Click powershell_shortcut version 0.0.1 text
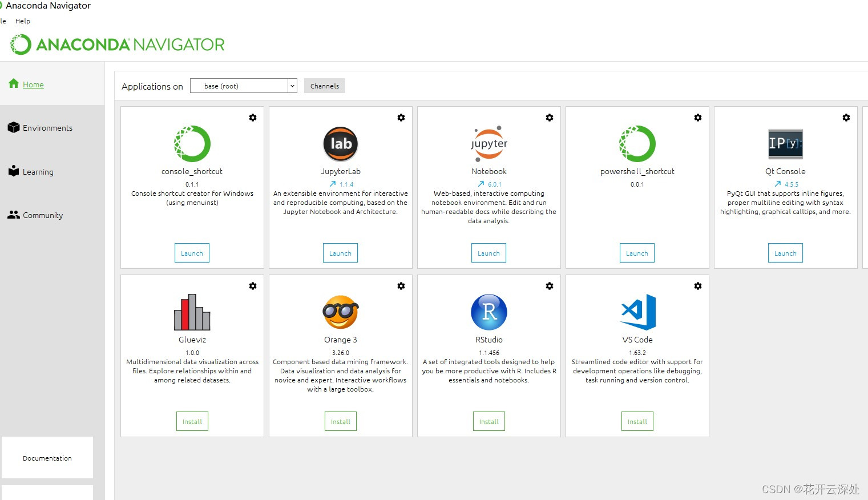Screen dimensions: 868x500 (x=637, y=184)
